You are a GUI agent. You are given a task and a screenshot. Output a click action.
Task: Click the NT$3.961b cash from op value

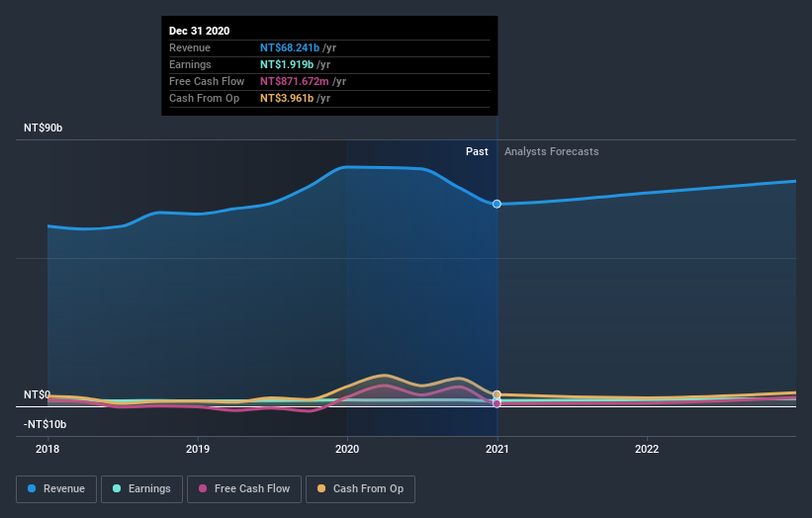(287, 98)
